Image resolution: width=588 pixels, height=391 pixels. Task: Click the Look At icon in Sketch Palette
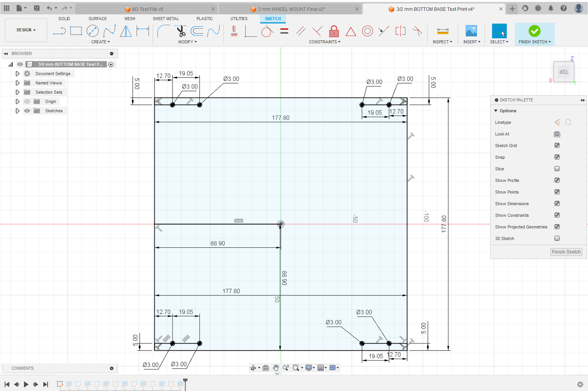click(x=557, y=134)
